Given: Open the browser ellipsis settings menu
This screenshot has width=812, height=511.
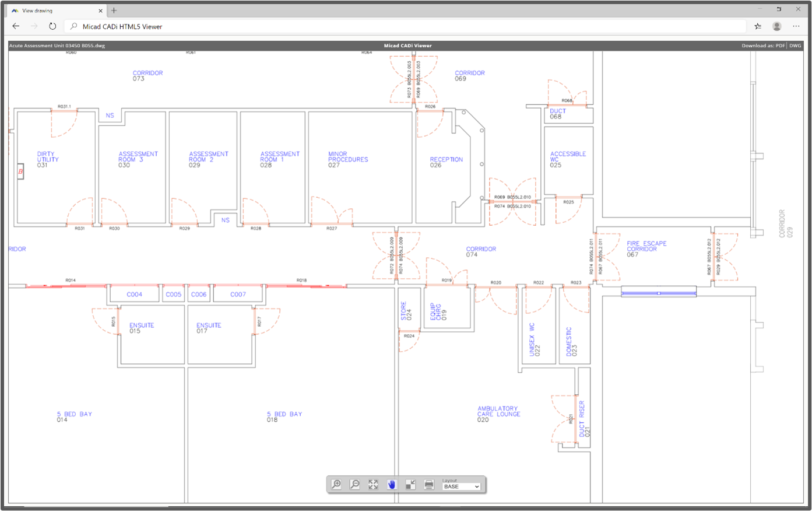Looking at the screenshot, I should click(796, 26).
